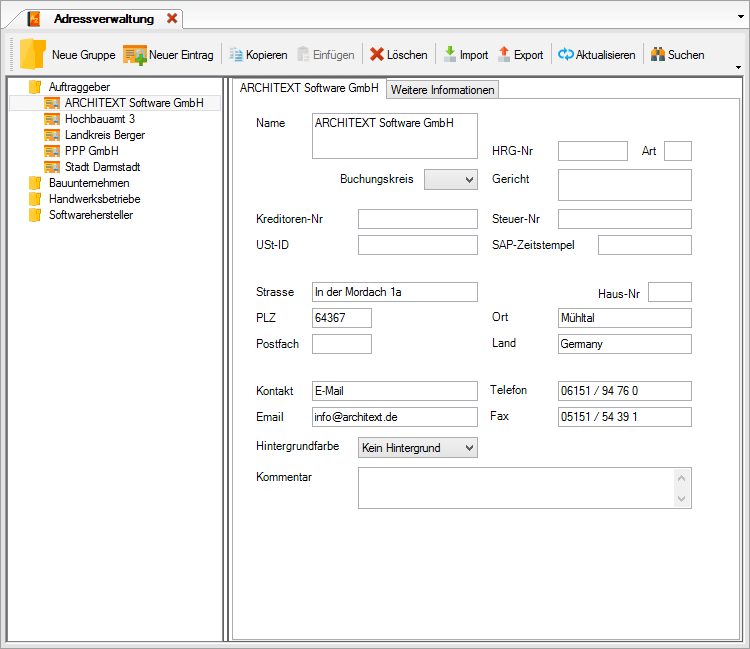Image resolution: width=750 pixels, height=649 pixels.
Task: Select PPP GmbH entry
Action: [x=91, y=151]
